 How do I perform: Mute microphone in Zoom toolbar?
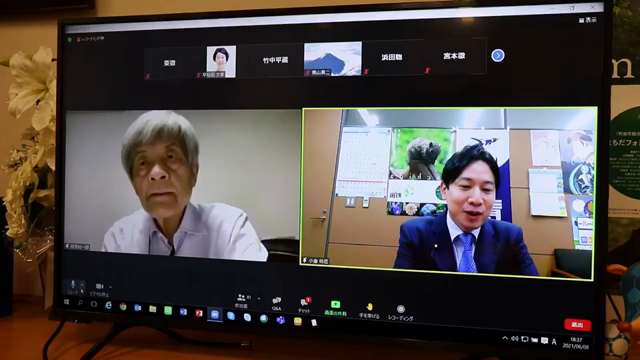pos(73,286)
